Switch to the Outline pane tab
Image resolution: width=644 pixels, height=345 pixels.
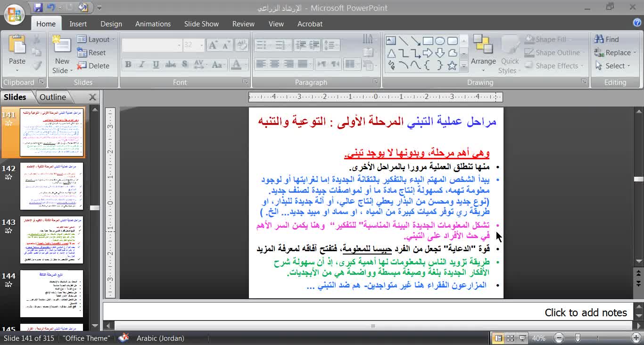pyautogui.click(x=53, y=97)
